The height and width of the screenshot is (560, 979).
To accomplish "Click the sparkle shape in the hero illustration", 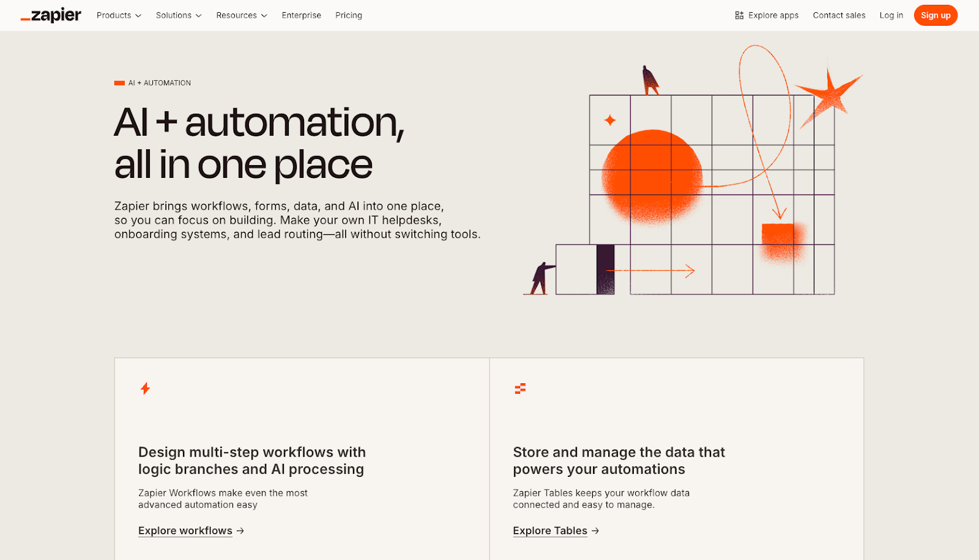I will click(609, 119).
